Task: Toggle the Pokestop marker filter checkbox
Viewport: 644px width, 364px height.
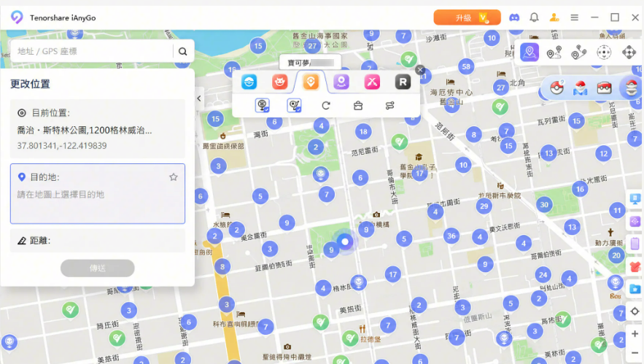Action: [262, 105]
